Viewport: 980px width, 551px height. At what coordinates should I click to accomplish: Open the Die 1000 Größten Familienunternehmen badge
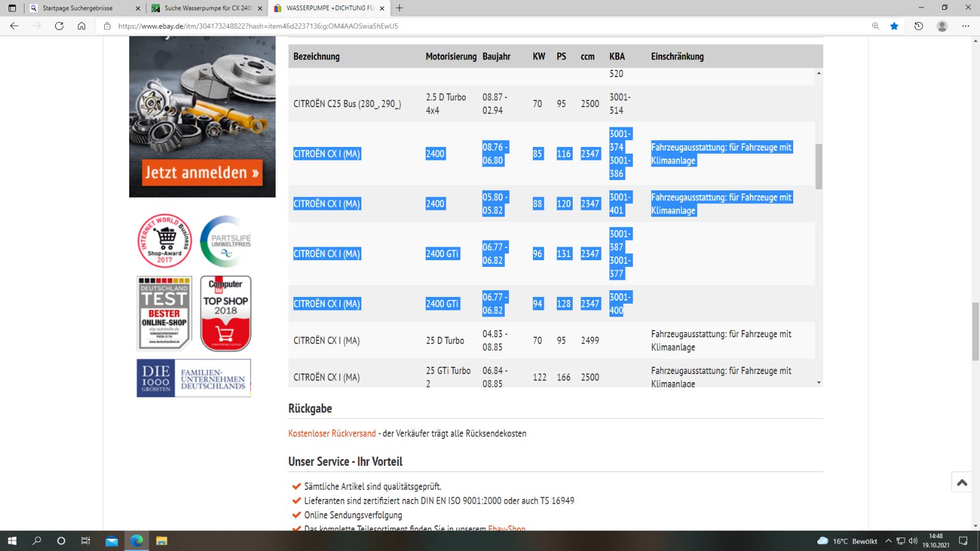(x=194, y=378)
